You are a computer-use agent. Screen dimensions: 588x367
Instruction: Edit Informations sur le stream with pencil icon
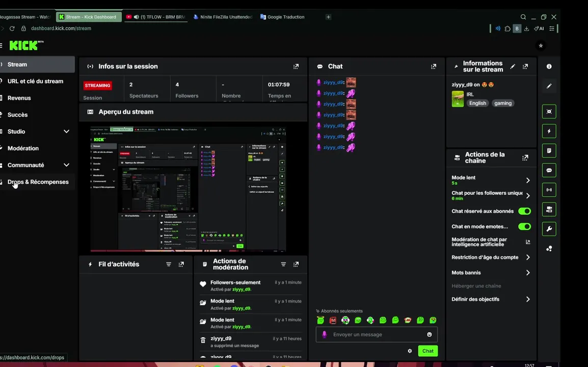513,66
